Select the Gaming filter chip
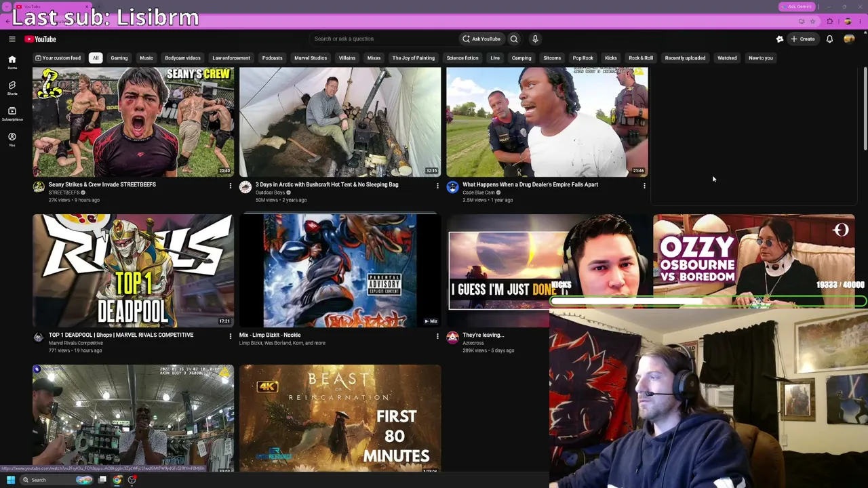Image resolution: width=868 pixels, height=488 pixels. click(x=119, y=58)
